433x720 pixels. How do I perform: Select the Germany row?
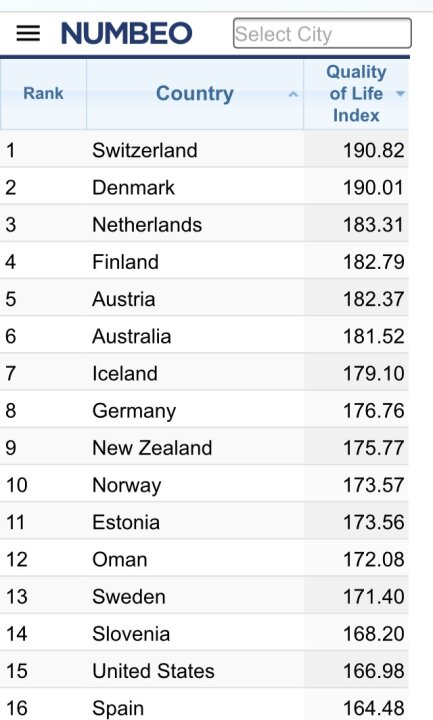204,411
